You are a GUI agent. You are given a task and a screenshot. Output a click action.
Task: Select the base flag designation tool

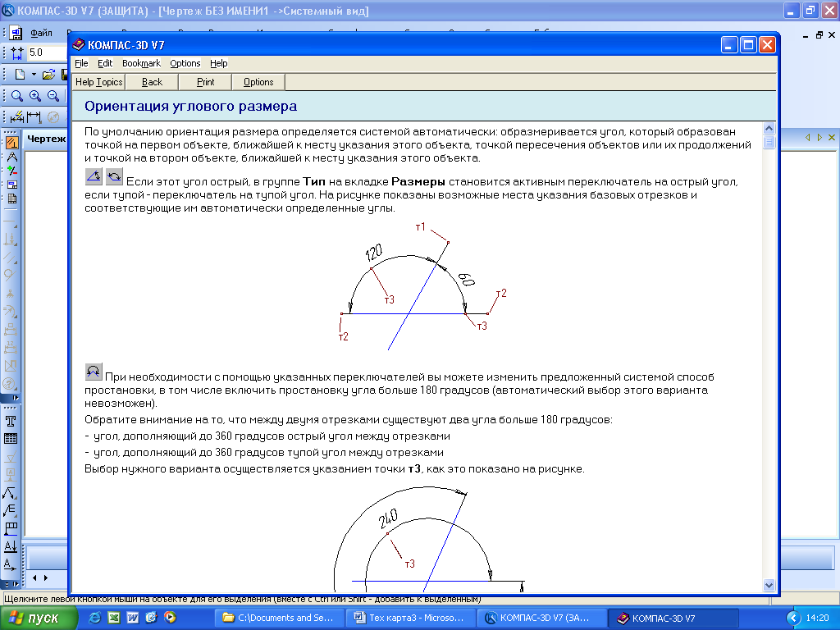10,528
